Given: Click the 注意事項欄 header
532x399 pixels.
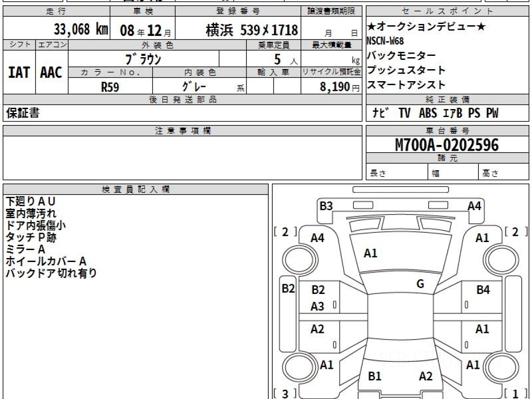Looking at the screenshot, I should [x=183, y=131].
